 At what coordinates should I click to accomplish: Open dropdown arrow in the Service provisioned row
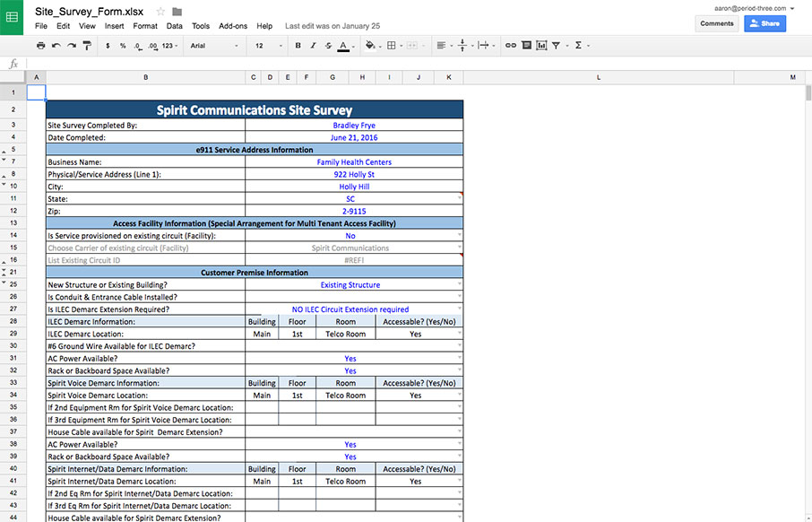[460, 235]
